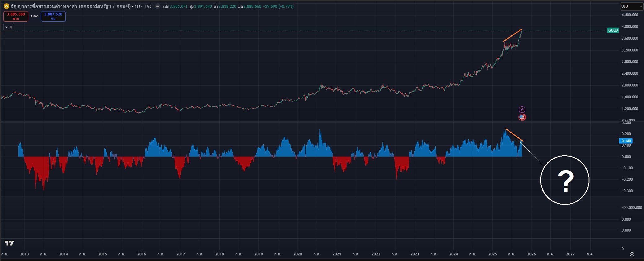Open the purple lightning event marker
The height and width of the screenshot is (261, 644).
pos(522,109)
